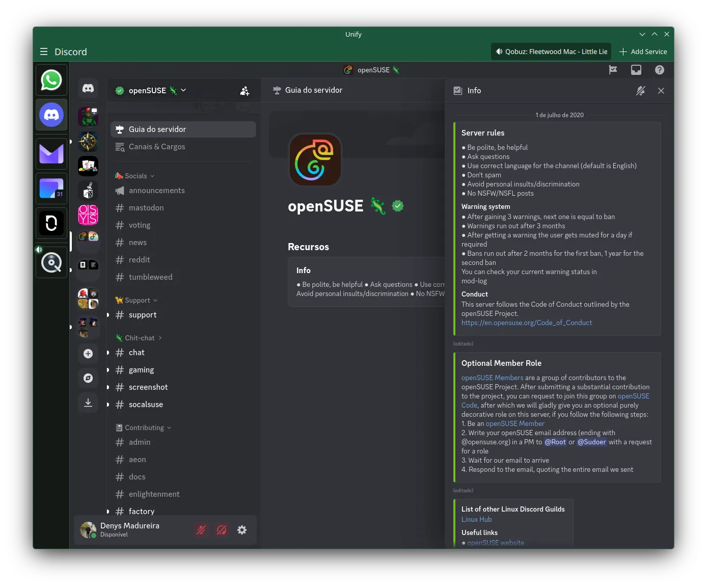
Task: Click the invite members icon
Action: pos(244,91)
